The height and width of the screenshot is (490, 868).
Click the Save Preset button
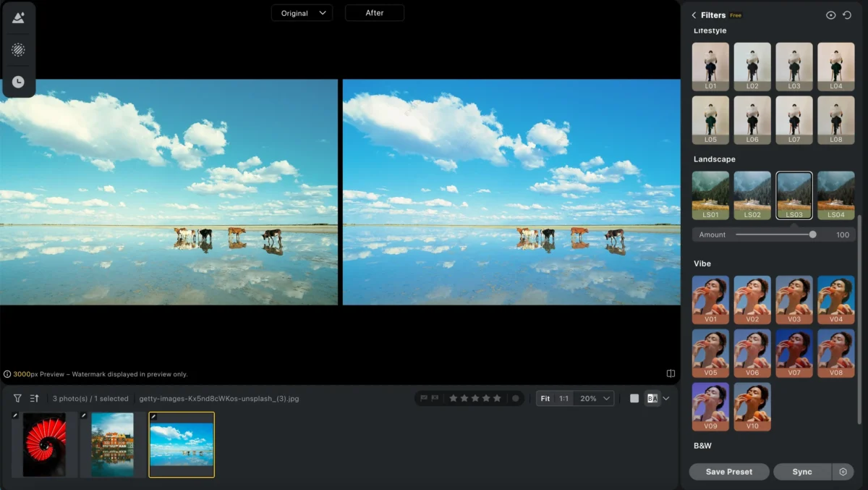click(728, 472)
